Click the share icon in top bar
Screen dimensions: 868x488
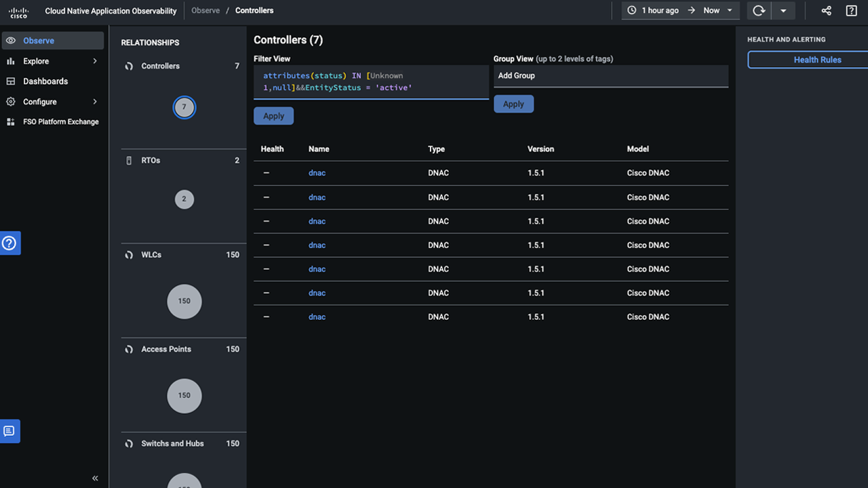click(826, 10)
